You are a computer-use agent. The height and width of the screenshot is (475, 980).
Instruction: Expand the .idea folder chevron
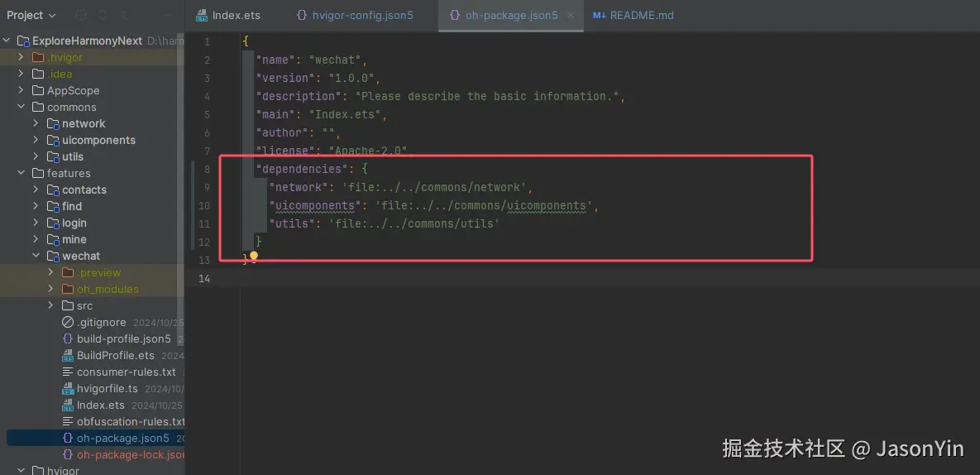coord(22,74)
